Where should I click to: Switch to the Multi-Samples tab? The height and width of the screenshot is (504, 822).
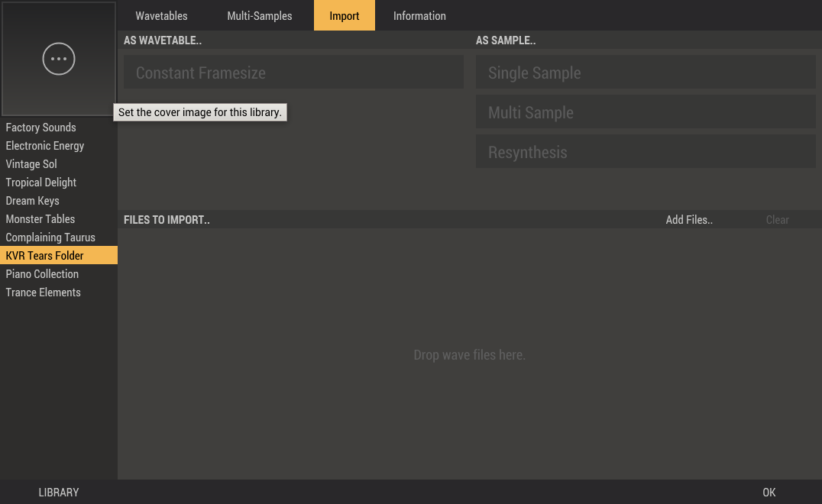pos(260,15)
